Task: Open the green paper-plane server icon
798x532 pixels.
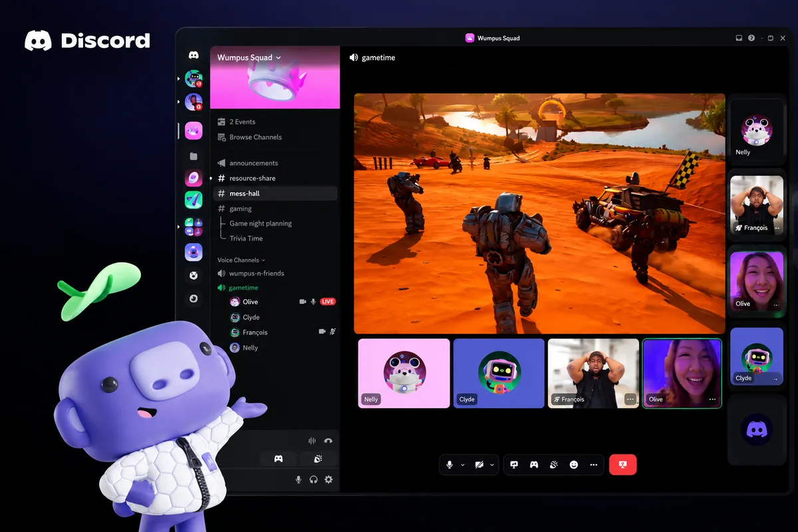Action: click(194, 199)
